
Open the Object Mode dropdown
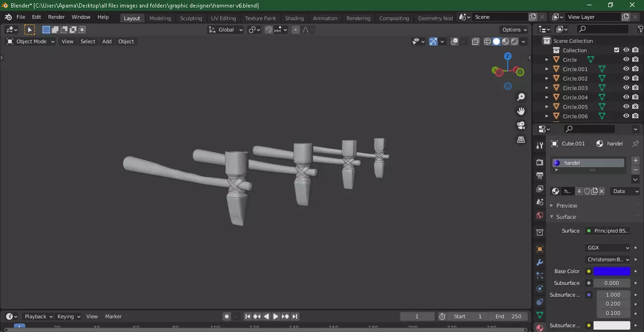(x=31, y=41)
